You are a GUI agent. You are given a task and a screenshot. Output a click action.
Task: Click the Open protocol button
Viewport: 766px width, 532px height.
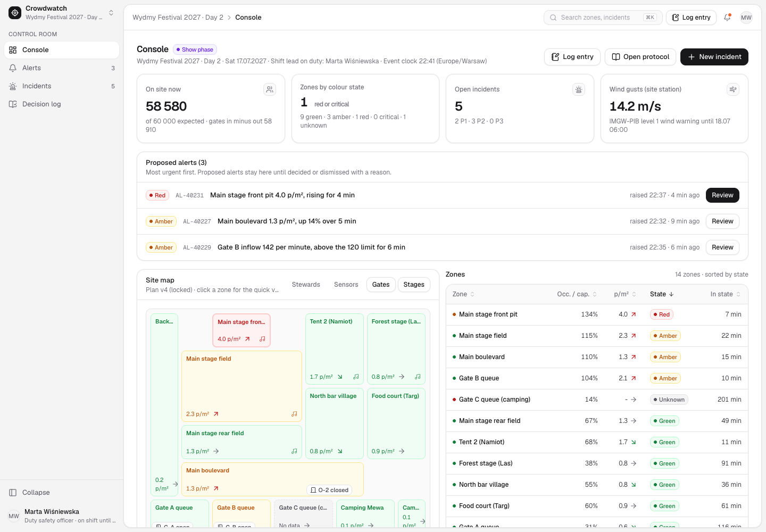pos(640,57)
